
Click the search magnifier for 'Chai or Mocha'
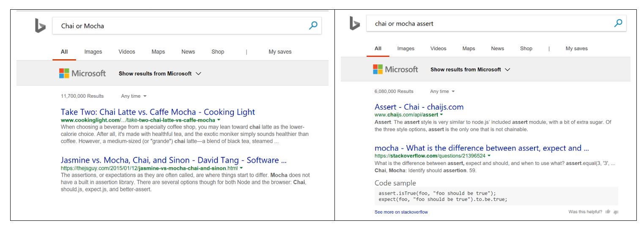point(313,25)
